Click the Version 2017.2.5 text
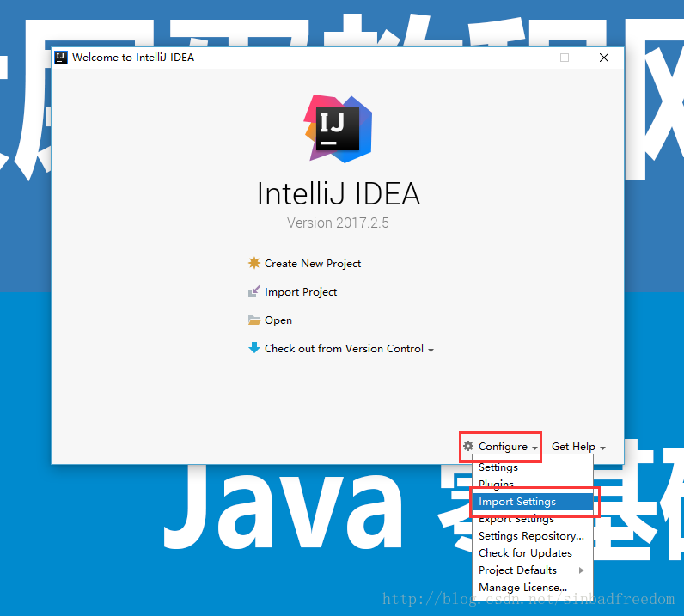 tap(338, 223)
